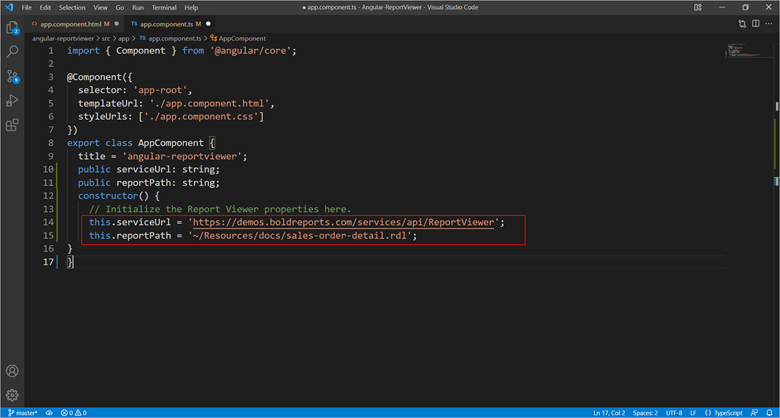Click app breadcrumb segment

[x=123, y=38]
